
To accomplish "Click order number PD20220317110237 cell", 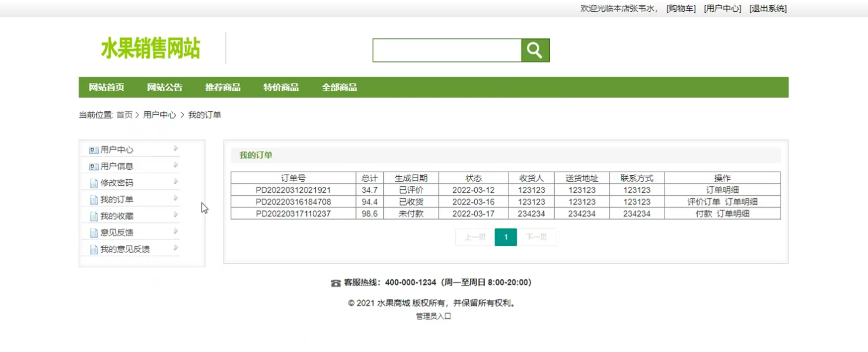I will click(293, 214).
